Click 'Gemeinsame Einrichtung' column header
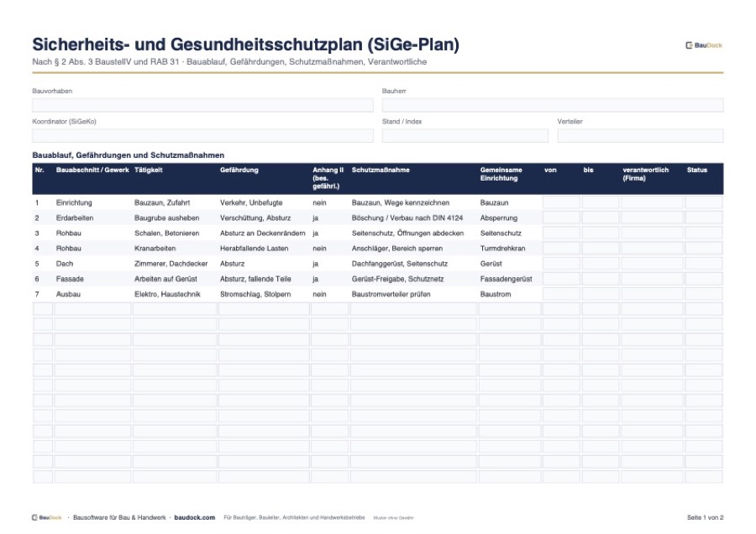Image resolution: width=756 pixels, height=534 pixels. pyautogui.click(x=501, y=174)
